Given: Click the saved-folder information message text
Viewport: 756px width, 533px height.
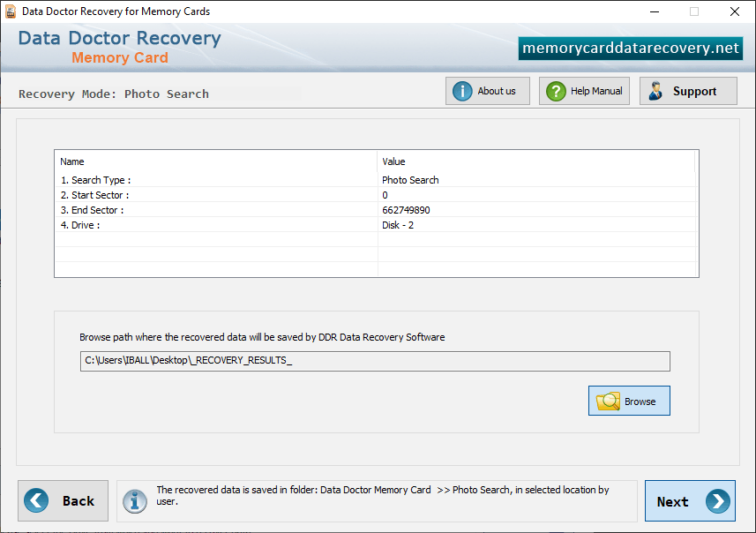Looking at the screenshot, I should pyautogui.click(x=383, y=495).
